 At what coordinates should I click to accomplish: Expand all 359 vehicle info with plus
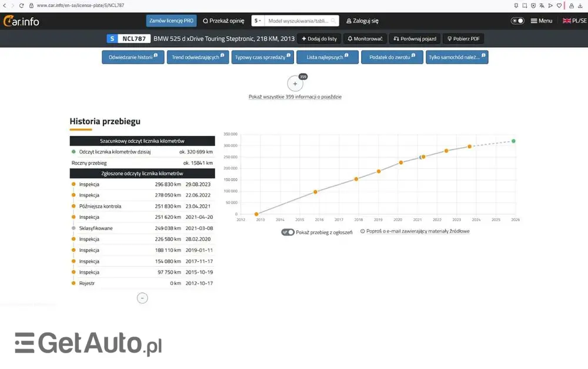[295, 84]
